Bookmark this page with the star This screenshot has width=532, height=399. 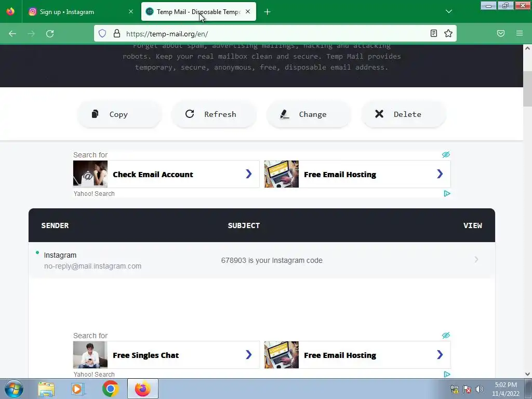point(448,33)
